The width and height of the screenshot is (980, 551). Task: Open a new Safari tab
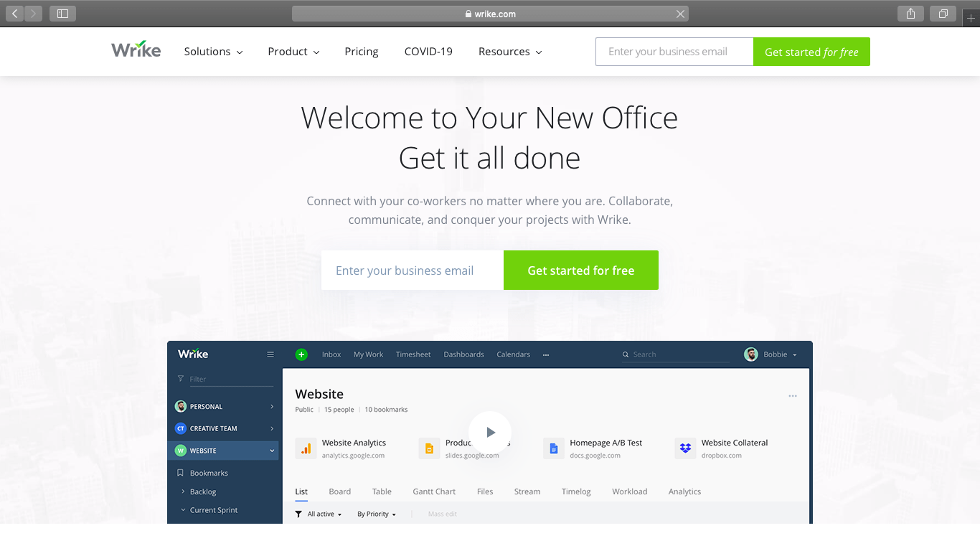971,18
